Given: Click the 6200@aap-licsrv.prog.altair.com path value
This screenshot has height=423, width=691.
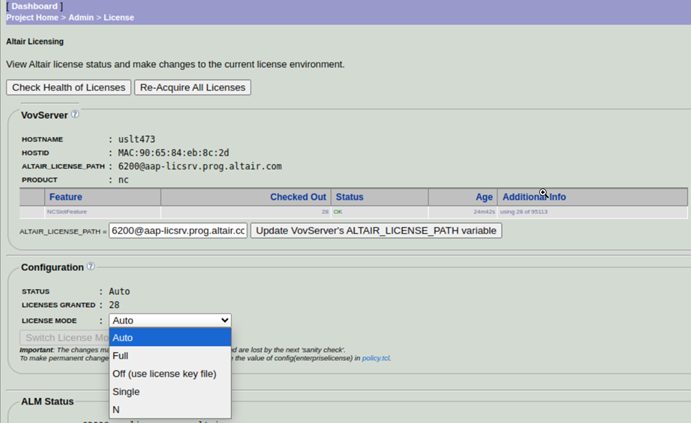Looking at the screenshot, I should point(200,167).
